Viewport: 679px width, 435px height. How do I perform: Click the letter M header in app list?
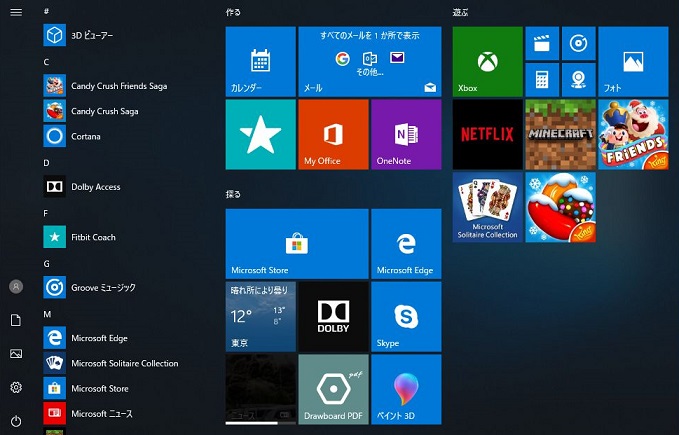click(x=47, y=314)
